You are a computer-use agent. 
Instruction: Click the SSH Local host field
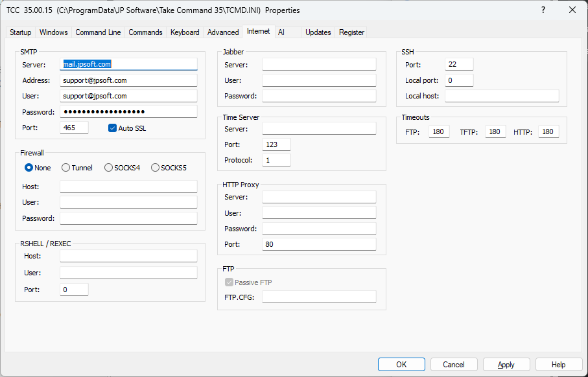click(x=502, y=96)
